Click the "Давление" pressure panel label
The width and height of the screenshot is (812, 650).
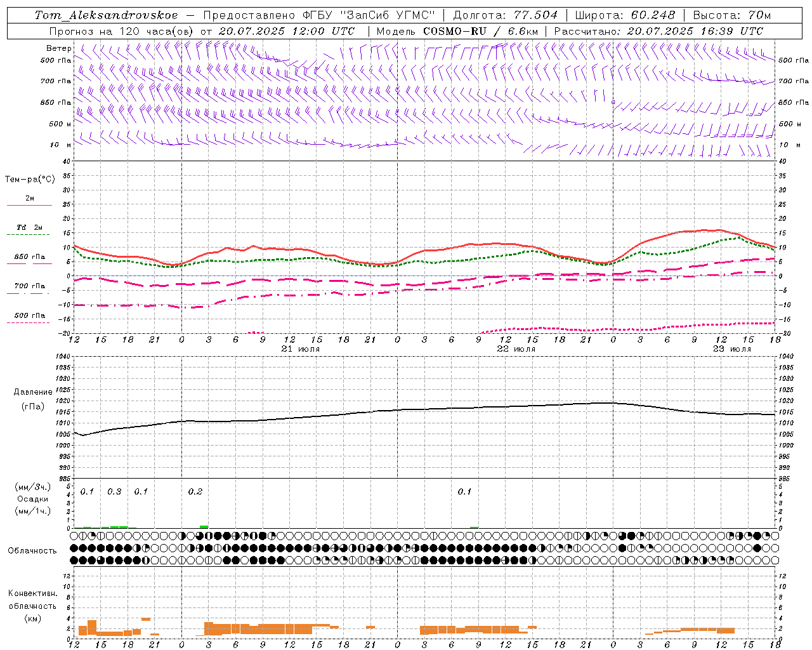click(x=33, y=392)
